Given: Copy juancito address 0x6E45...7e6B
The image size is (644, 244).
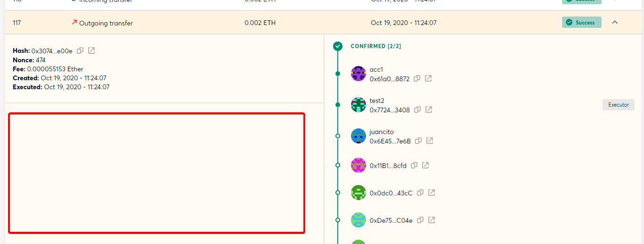Looking at the screenshot, I should (x=418, y=141).
